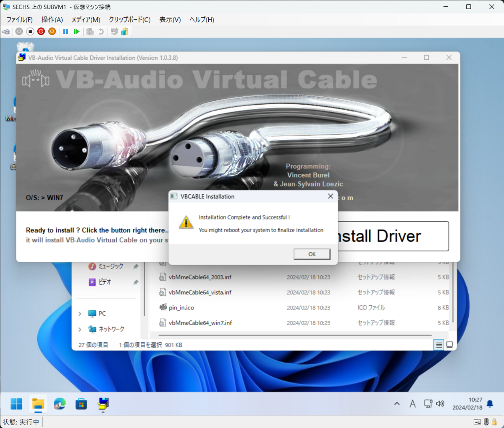Open the Windows Start menu
This screenshot has height=428, width=504.
16,404
